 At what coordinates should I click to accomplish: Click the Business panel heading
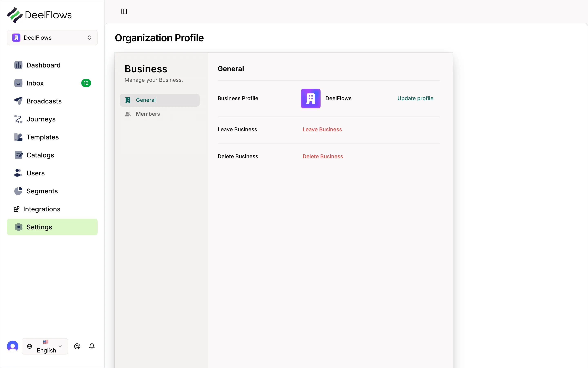(146, 69)
